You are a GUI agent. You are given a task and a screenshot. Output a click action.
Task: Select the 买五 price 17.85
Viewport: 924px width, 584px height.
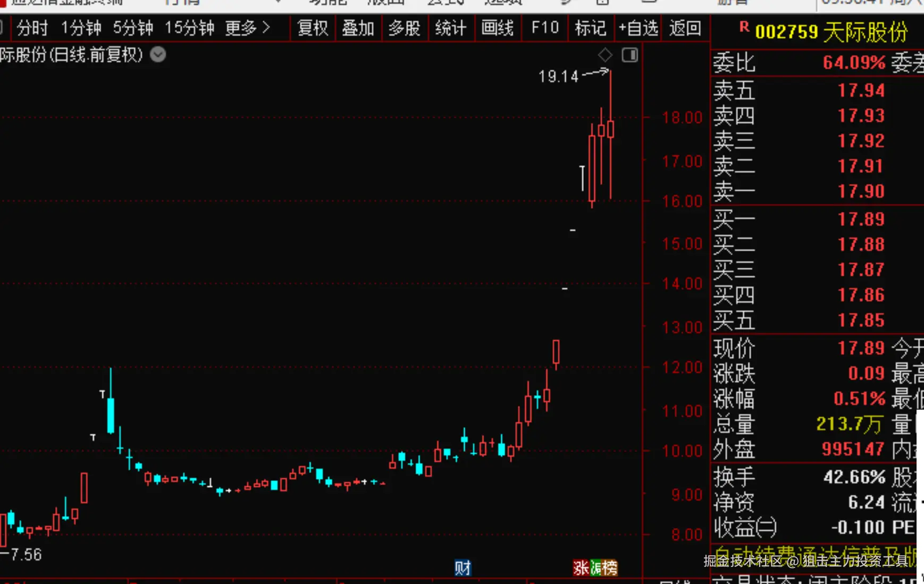coord(861,320)
